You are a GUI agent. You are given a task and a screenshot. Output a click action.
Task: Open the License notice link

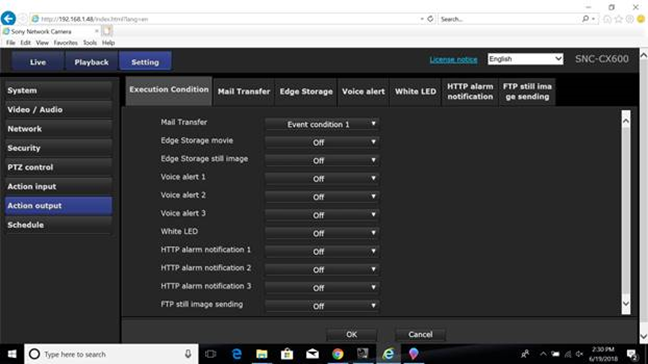tap(453, 59)
